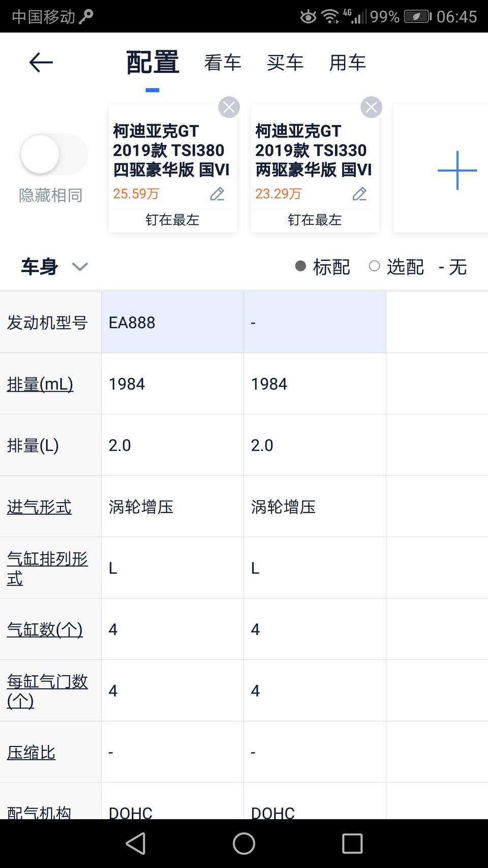Remove the TSI380 car card with X

229,107
